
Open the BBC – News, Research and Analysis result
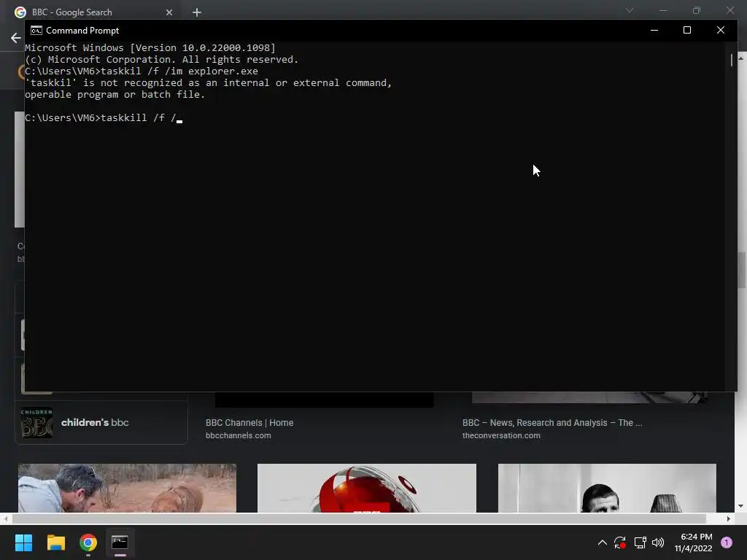(552, 423)
